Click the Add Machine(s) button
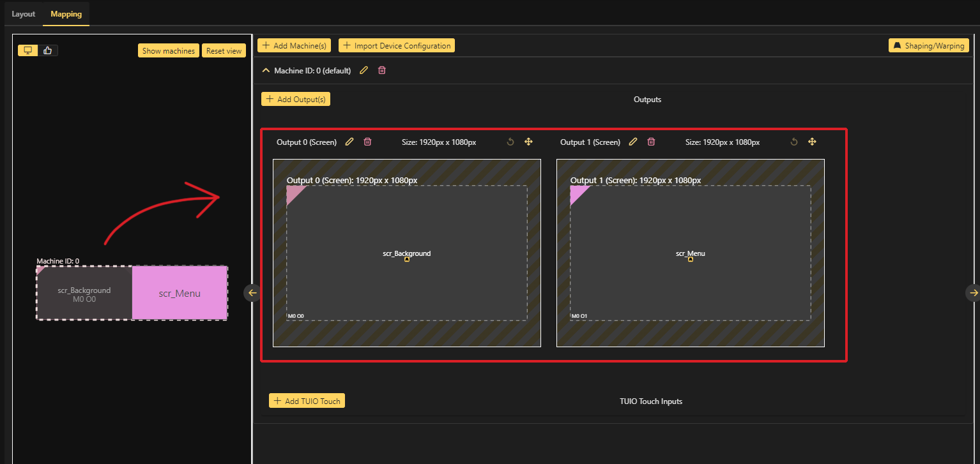The image size is (980, 464). tap(294, 46)
